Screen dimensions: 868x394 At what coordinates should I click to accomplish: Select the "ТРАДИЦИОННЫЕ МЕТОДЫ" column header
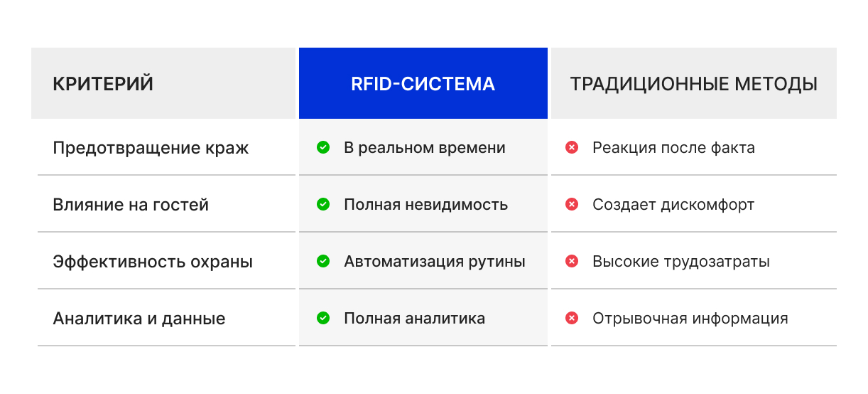click(693, 84)
